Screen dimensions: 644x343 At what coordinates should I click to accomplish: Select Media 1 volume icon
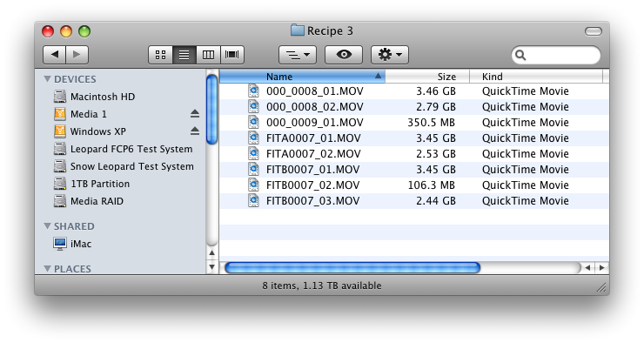(60, 114)
